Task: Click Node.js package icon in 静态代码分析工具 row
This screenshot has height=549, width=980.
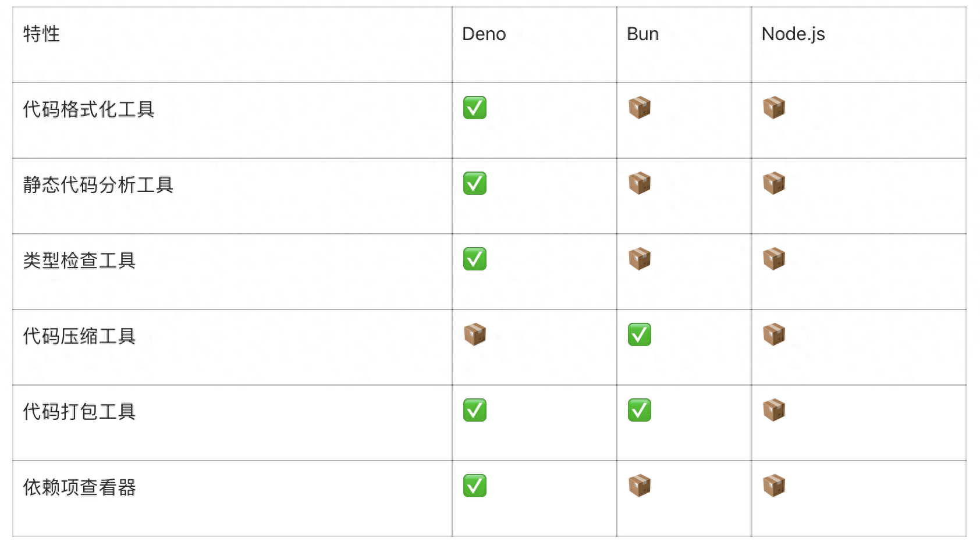Action: 774,183
